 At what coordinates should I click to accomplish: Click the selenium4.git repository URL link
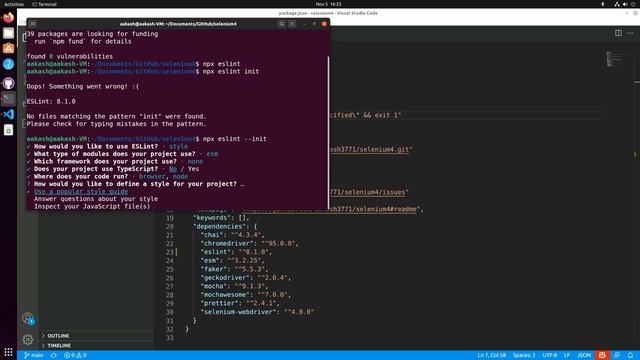pyautogui.click(x=369, y=149)
